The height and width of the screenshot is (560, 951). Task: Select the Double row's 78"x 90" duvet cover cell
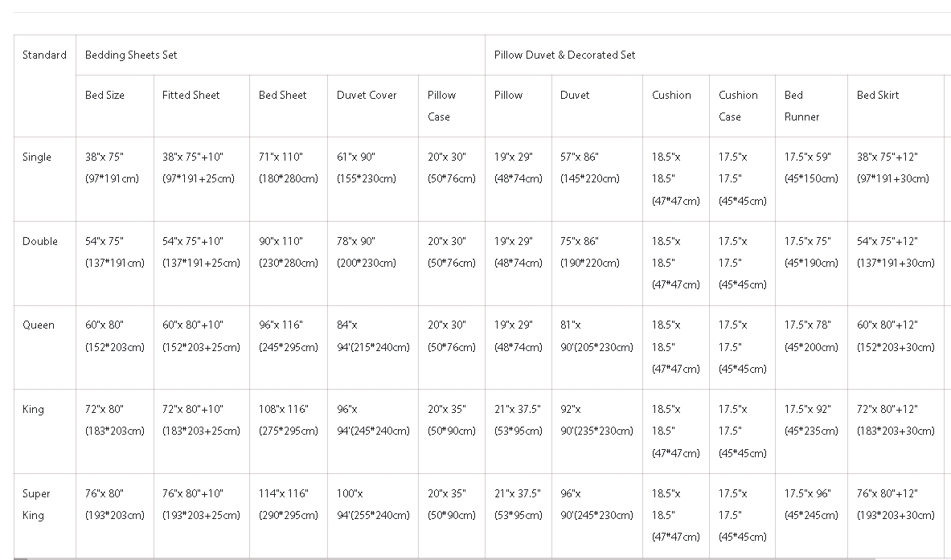366,251
